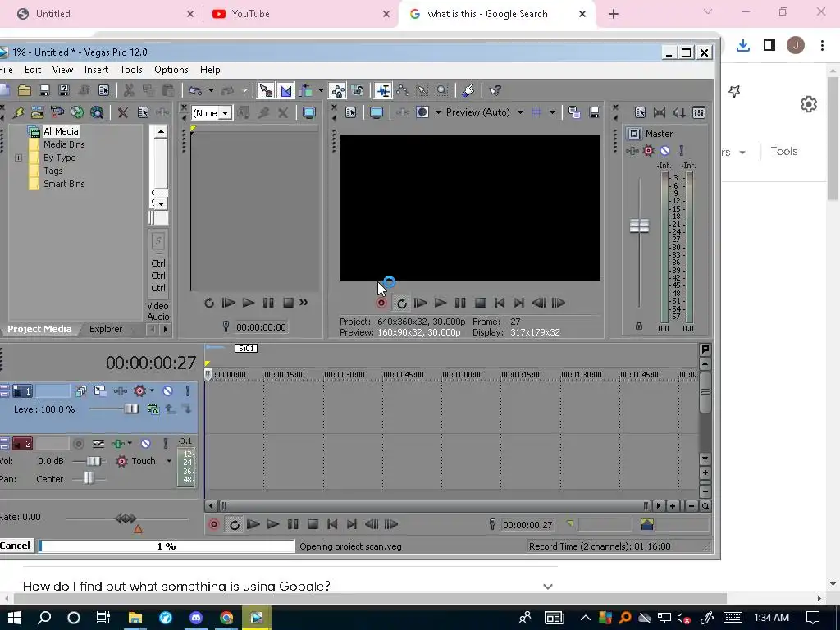Select the Zoom Edit magnifier tool
Viewport: 840px width, 630px height.
coord(441,90)
